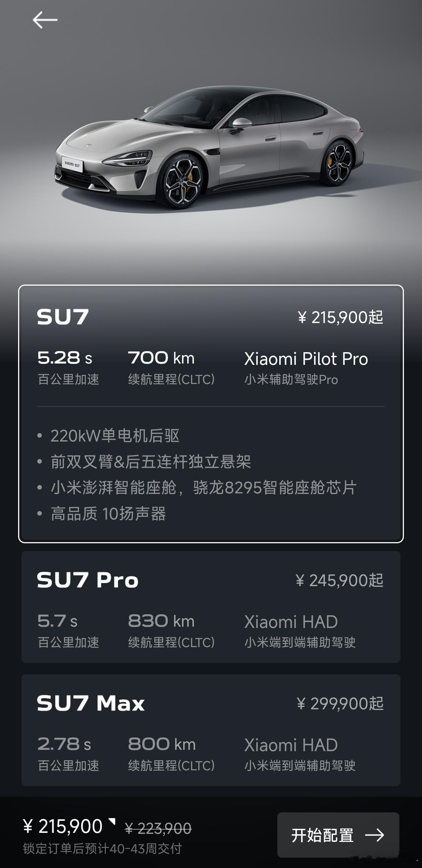Viewport: 422px width, 868px height.
Task: Click the SU7 Pro ¥245,900起 price
Action: 339,580
